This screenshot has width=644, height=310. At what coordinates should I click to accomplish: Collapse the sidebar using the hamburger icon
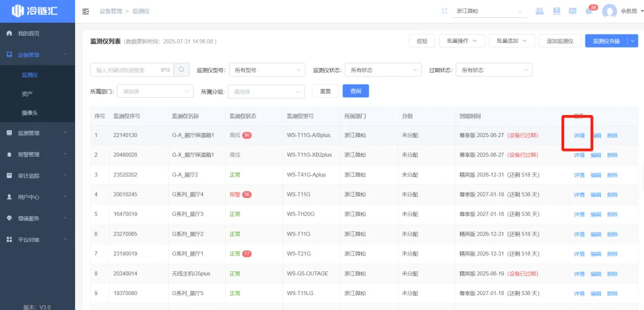point(85,11)
